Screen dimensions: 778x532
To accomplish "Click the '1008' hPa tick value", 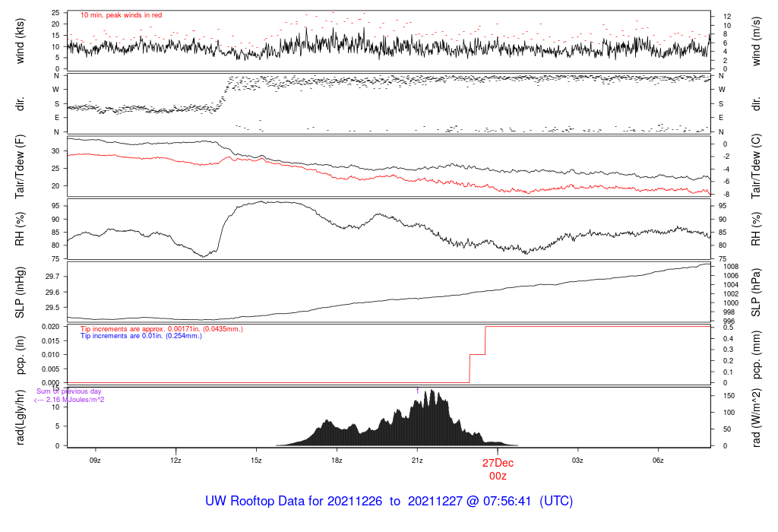I will coord(732,267).
